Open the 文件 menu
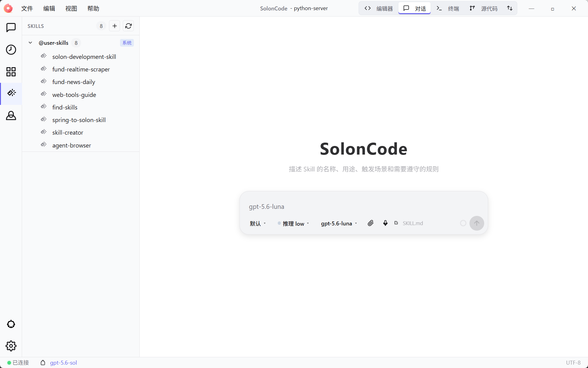 (x=27, y=8)
